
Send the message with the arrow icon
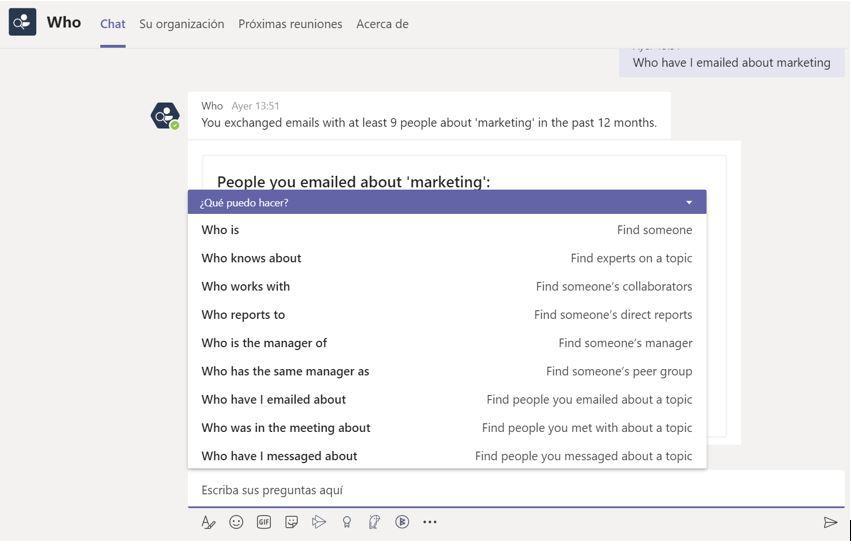(830, 523)
